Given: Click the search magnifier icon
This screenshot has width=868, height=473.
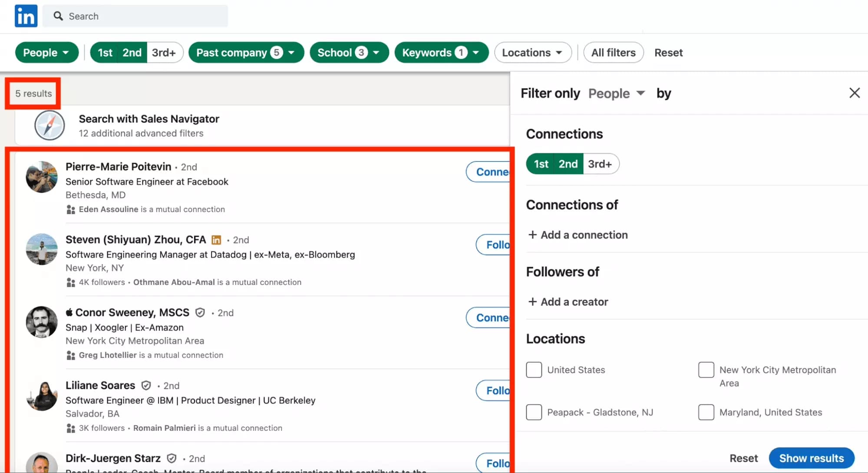Looking at the screenshot, I should [58, 16].
